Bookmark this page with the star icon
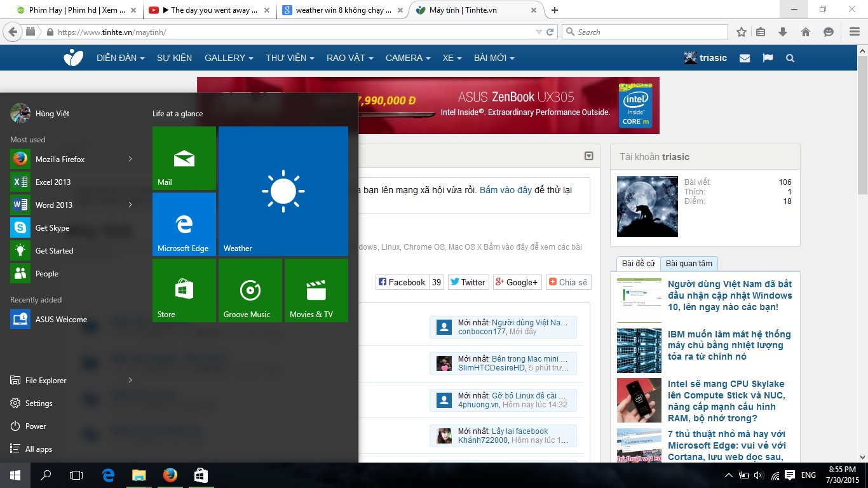Screen dimensions: 868x488 (x=742, y=32)
